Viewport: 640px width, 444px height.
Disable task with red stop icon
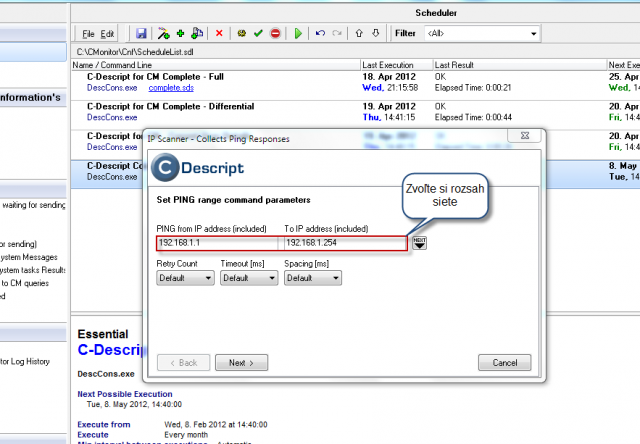(x=276, y=33)
